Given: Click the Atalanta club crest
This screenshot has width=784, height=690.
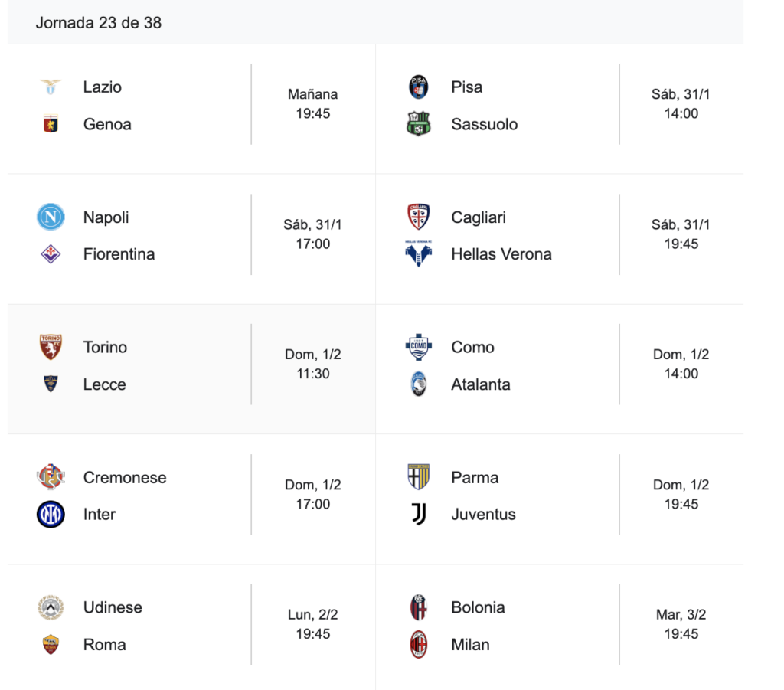Looking at the screenshot, I should pos(418,384).
